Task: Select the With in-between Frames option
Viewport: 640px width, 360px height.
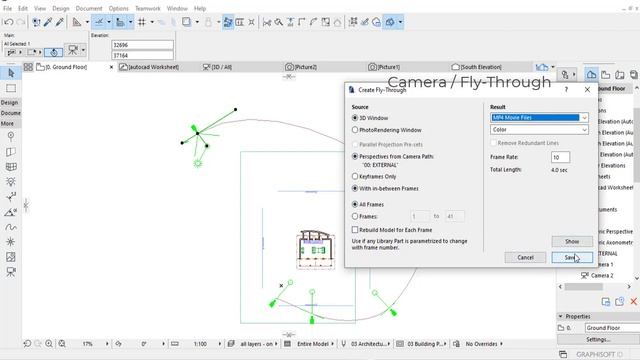Action: (x=385, y=189)
